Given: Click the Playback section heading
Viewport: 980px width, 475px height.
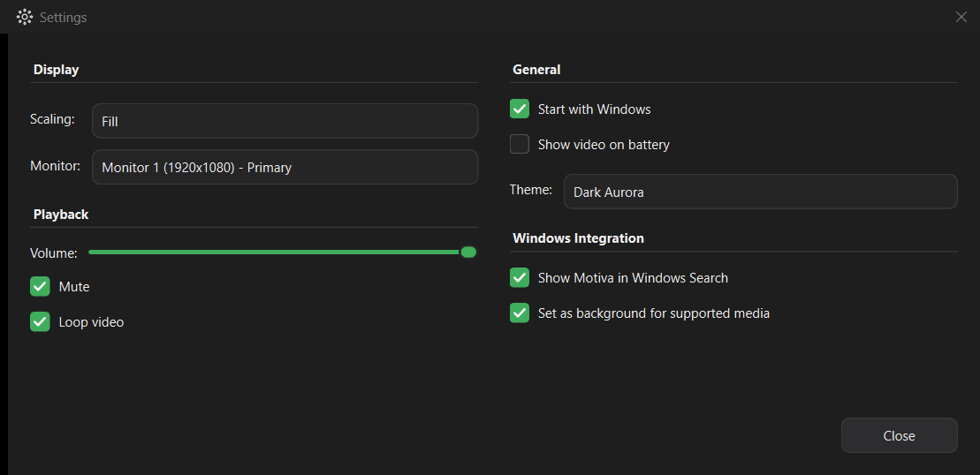Looking at the screenshot, I should 61,215.
